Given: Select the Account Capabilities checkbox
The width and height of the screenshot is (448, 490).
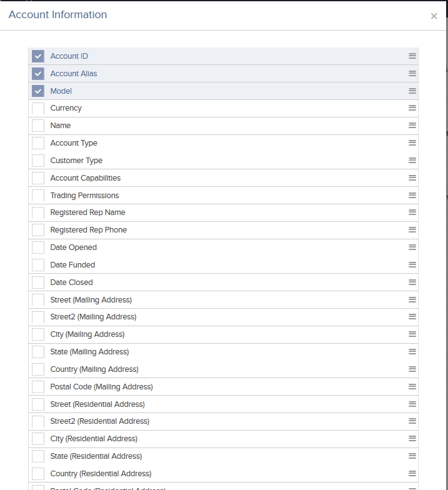Looking at the screenshot, I should 38,178.
